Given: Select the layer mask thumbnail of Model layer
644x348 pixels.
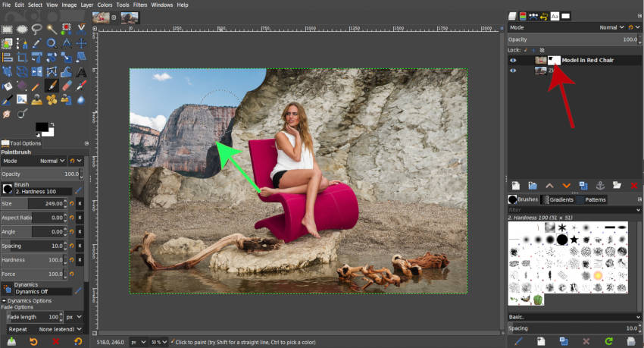Looking at the screenshot, I should point(554,61).
